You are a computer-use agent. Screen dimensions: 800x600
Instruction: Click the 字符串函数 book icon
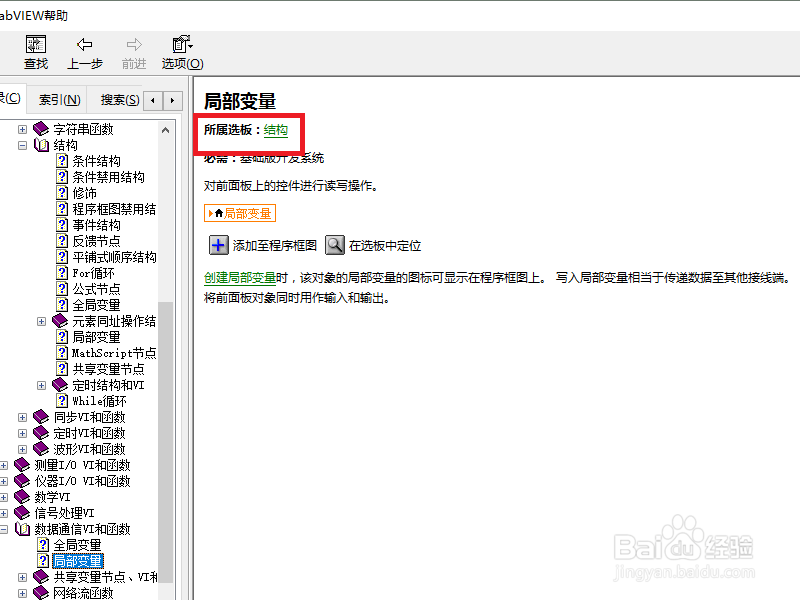coord(41,129)
